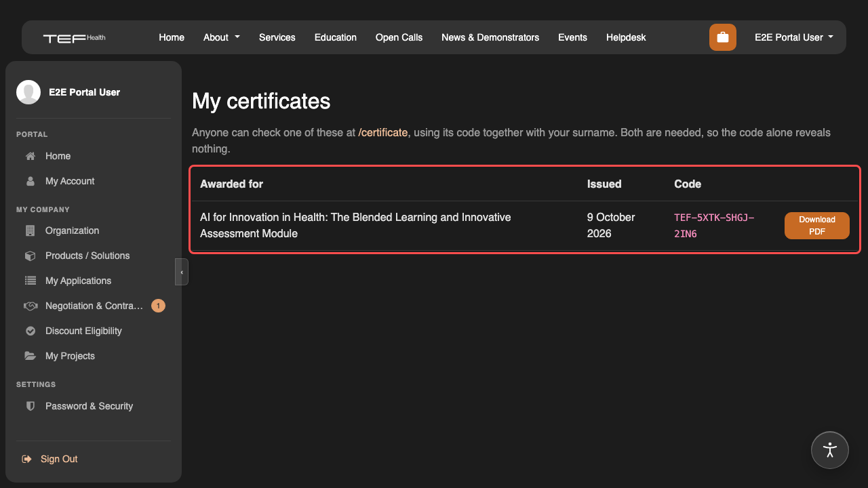Click the 9 October 2026 issued date

611,226
